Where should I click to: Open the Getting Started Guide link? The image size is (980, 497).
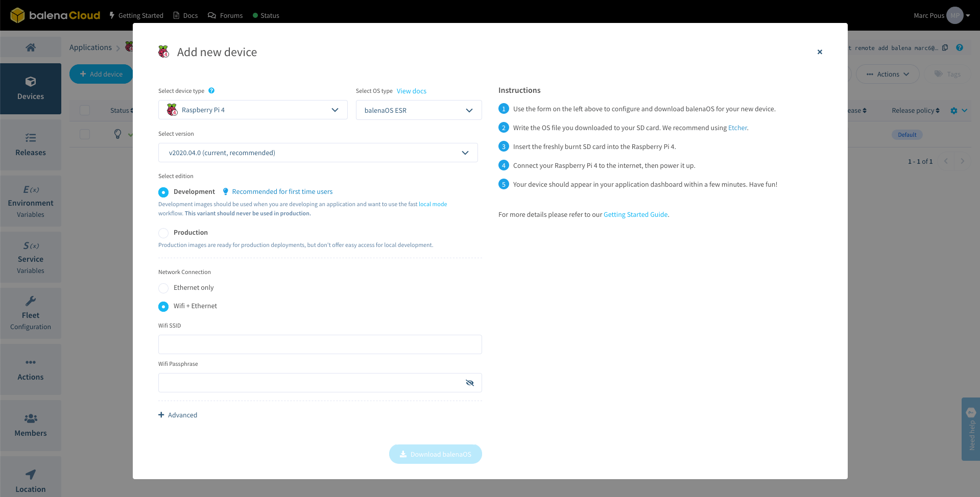(635, 214)
